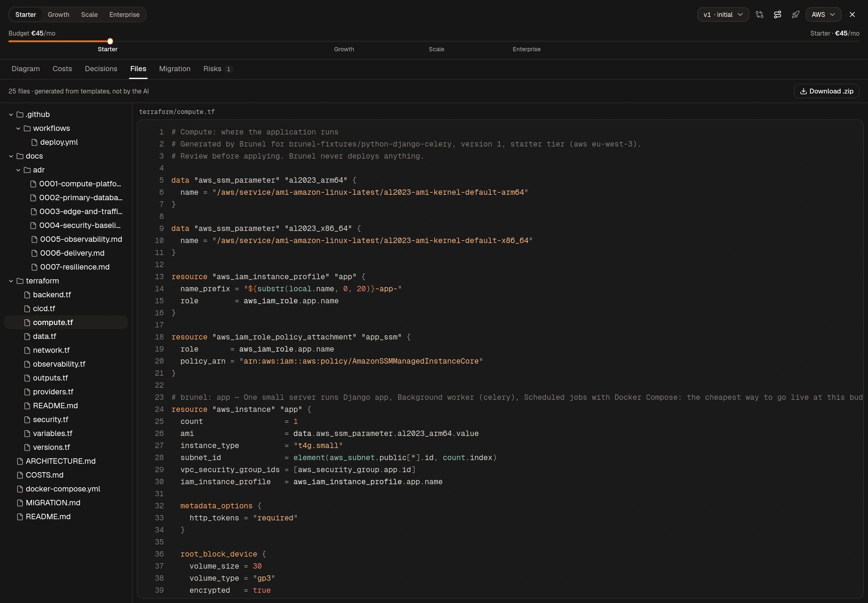The height and width of the screenshot is (603, 868).
Task: Select the Growth tier toggle
Action: point(58,14)
